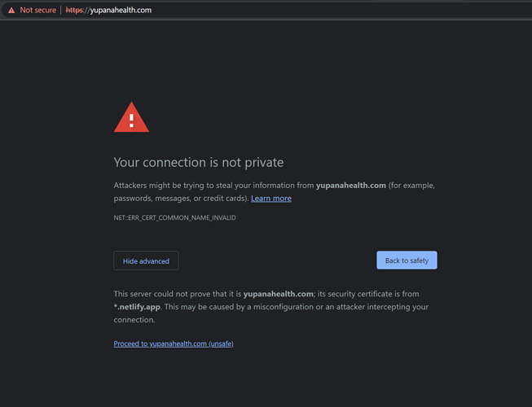Open site info via Not secure label
532x407 pixels.
point(37,10)
